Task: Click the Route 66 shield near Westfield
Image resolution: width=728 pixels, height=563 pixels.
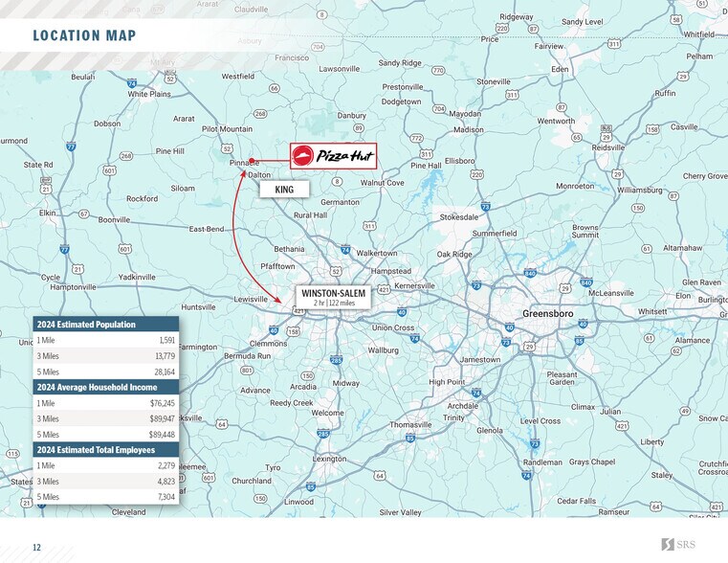Action: [x=274, y=88]
